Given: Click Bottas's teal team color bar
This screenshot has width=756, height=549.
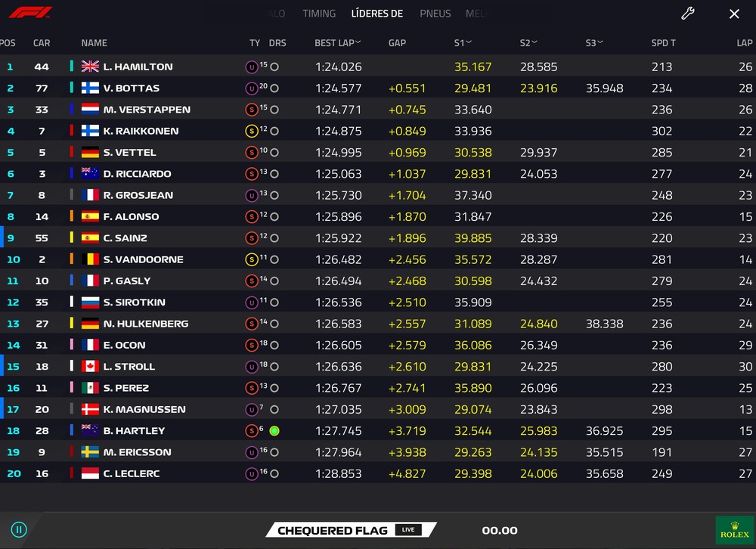Looking at the screenshot, I should (x=72, y=88).
